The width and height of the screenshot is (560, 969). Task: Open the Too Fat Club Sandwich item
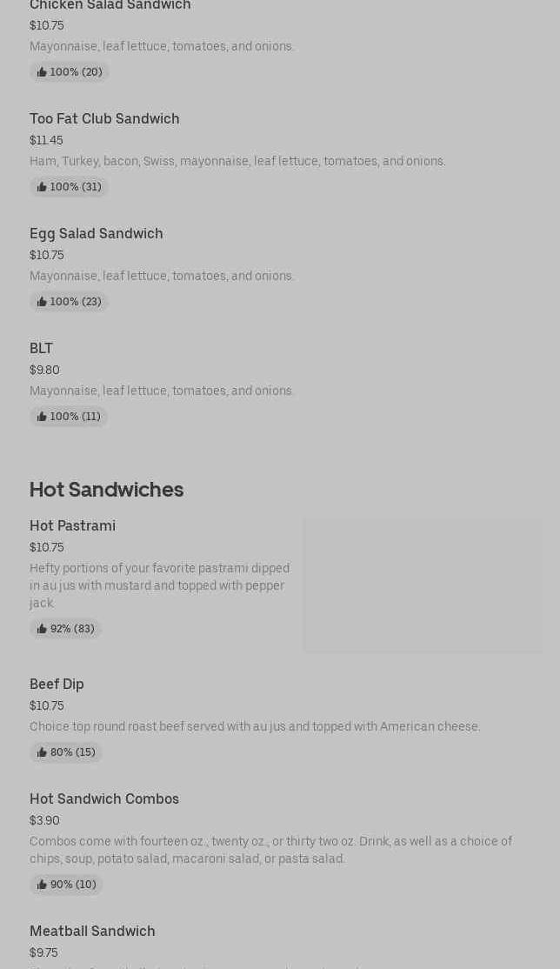(x=104, y=119)
